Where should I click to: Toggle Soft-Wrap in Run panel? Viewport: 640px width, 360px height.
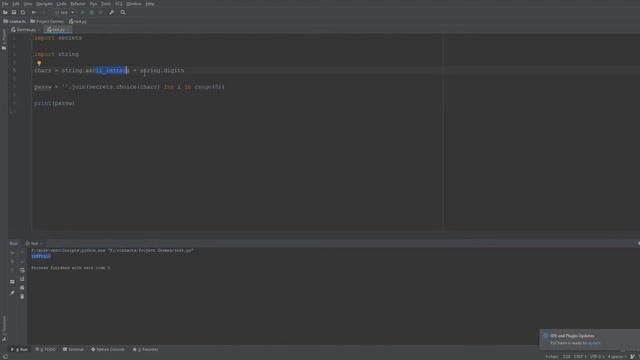(x=22, y=270)
